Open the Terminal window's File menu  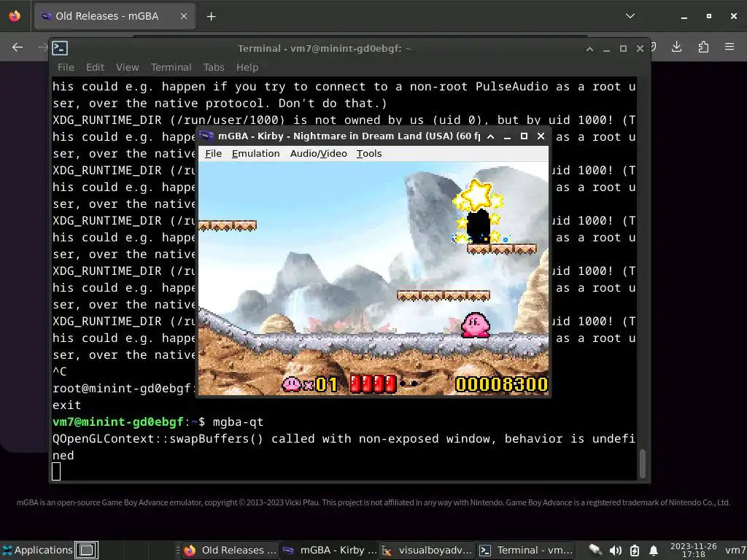[66, 67]
